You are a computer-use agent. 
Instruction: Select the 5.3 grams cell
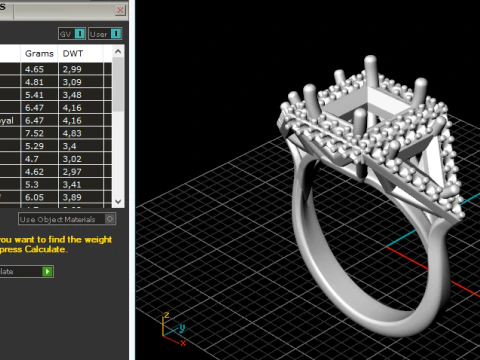point(39,184)
